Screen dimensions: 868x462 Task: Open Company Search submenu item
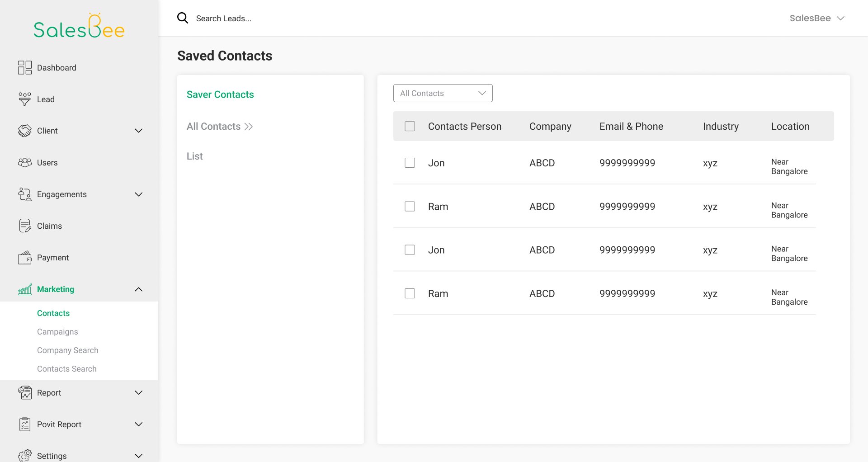(x=67, y=350)
